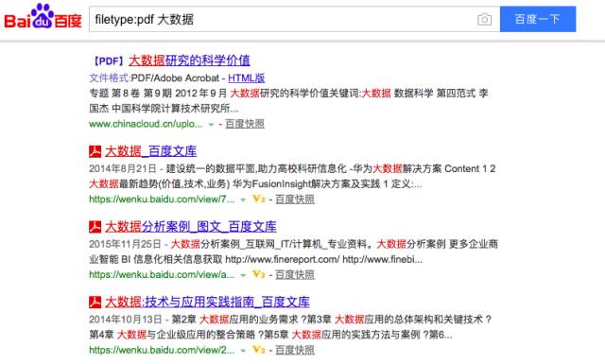
Task: Click snippet text http://www.finereport.com/
Action: 283,259
